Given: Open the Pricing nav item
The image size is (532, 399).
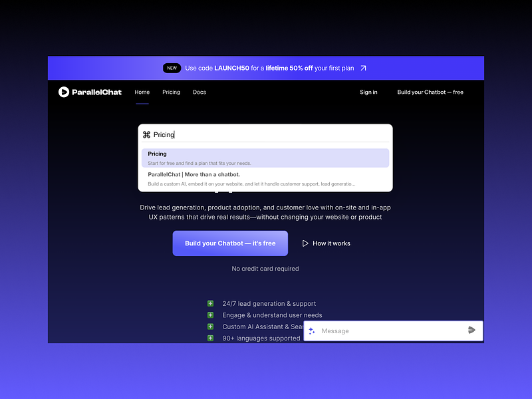Looking at the screenshot, I should point(171,92).
